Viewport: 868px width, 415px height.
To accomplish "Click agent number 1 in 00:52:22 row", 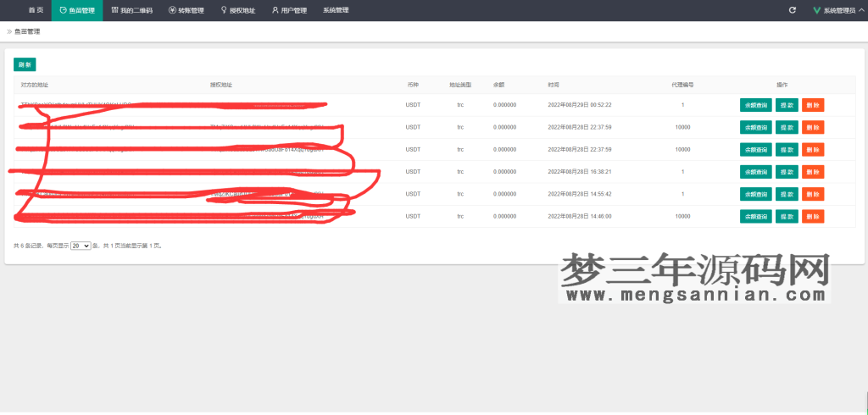I will coord(682,105).
